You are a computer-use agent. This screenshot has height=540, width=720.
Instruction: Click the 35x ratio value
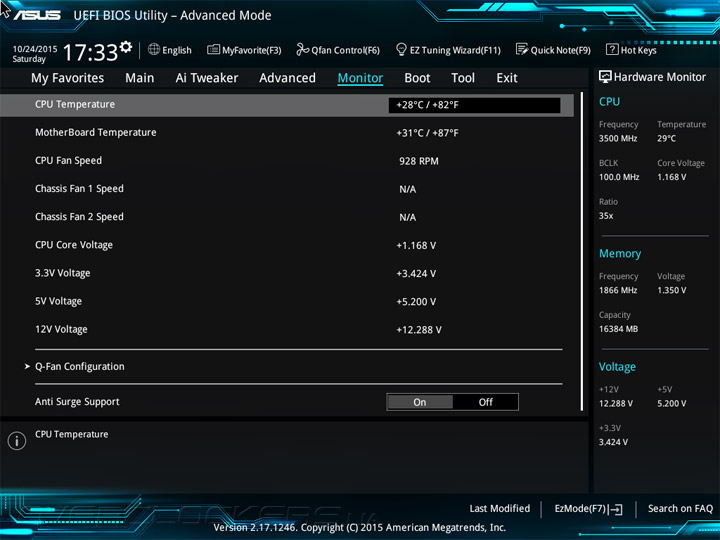tap(606, 216)
